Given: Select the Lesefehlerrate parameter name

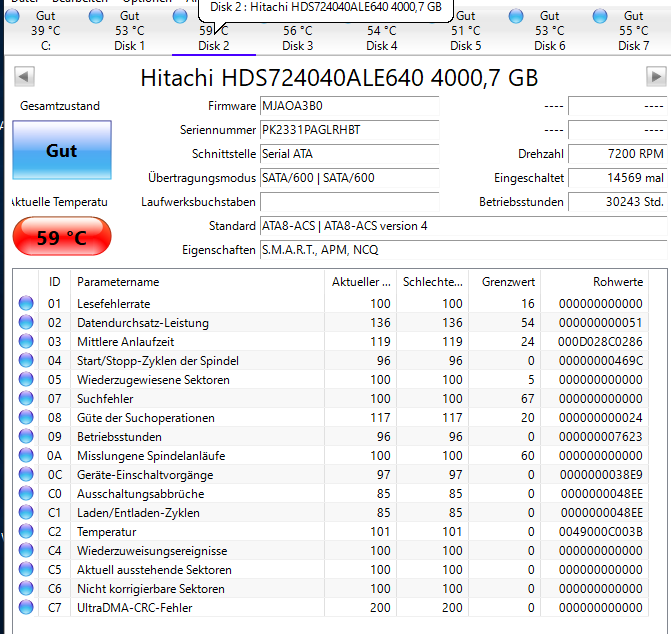Looking at the screenshot, I should tap(113, 304).
